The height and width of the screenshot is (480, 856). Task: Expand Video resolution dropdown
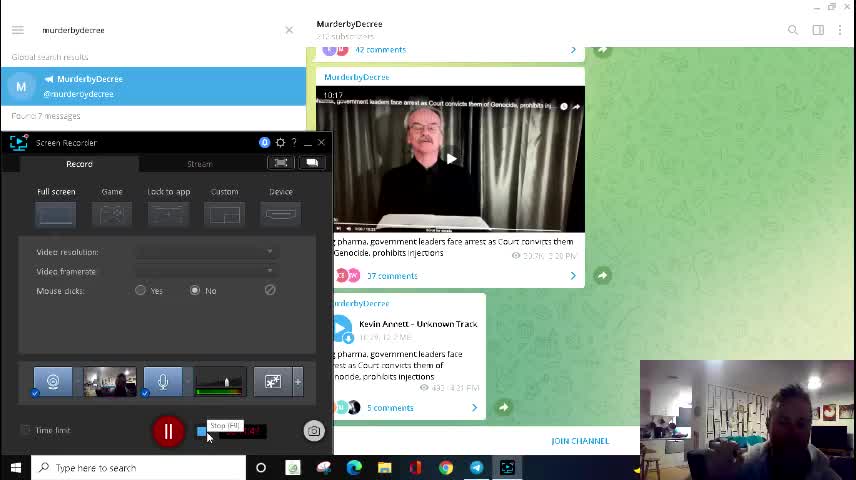(x=206, y=252)
